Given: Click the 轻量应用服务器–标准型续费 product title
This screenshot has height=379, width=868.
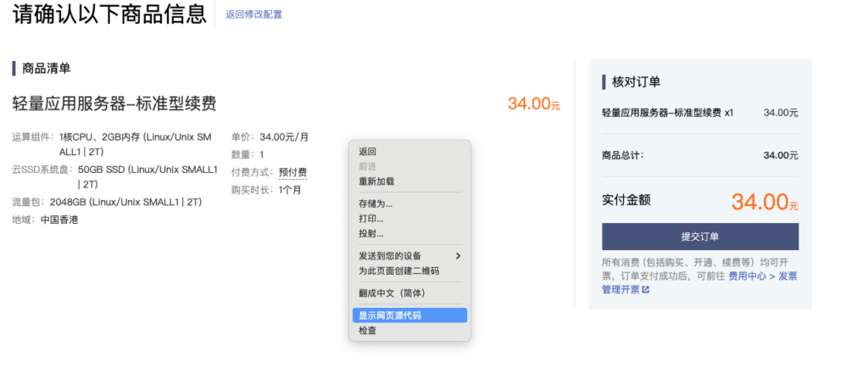Looking at the screenshot, I should [114, 103].
